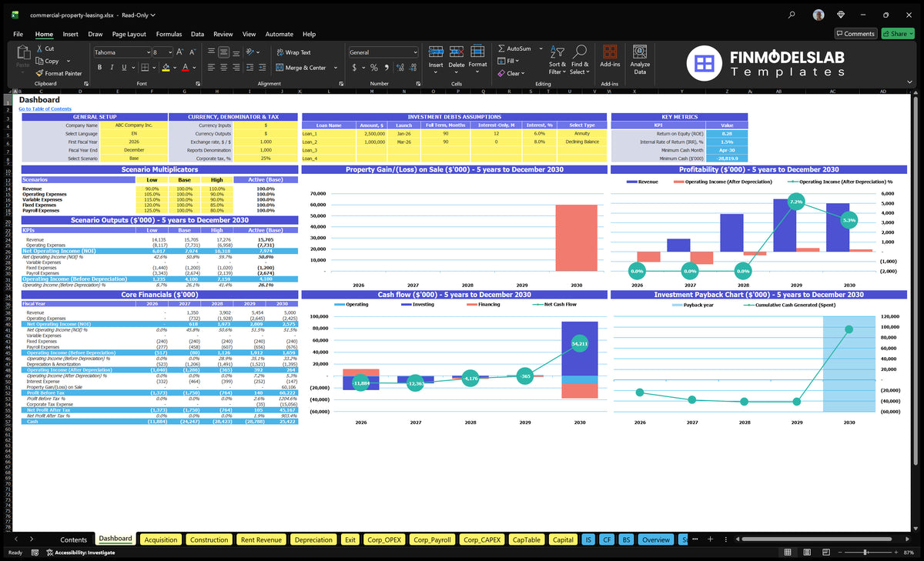Image resolution: width=924 pixels, height=561 pixels.
Task: Switch to the Page Layout ribbon tab
Action: pos(129,34)
